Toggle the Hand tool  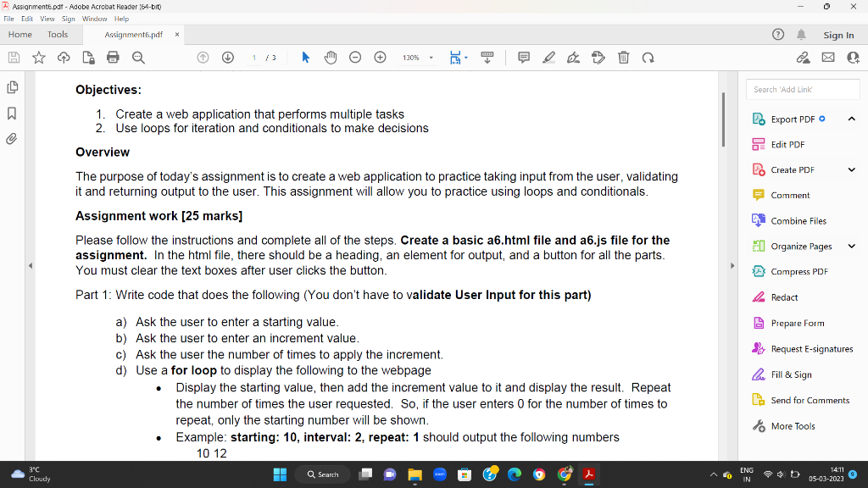click(331, 57)
